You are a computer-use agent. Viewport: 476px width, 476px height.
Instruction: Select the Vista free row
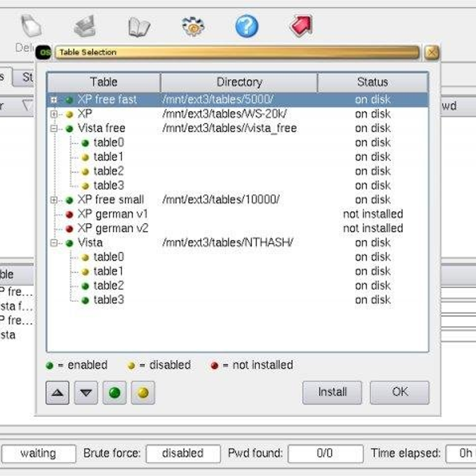pyautogui.click(x=238, y=128)
